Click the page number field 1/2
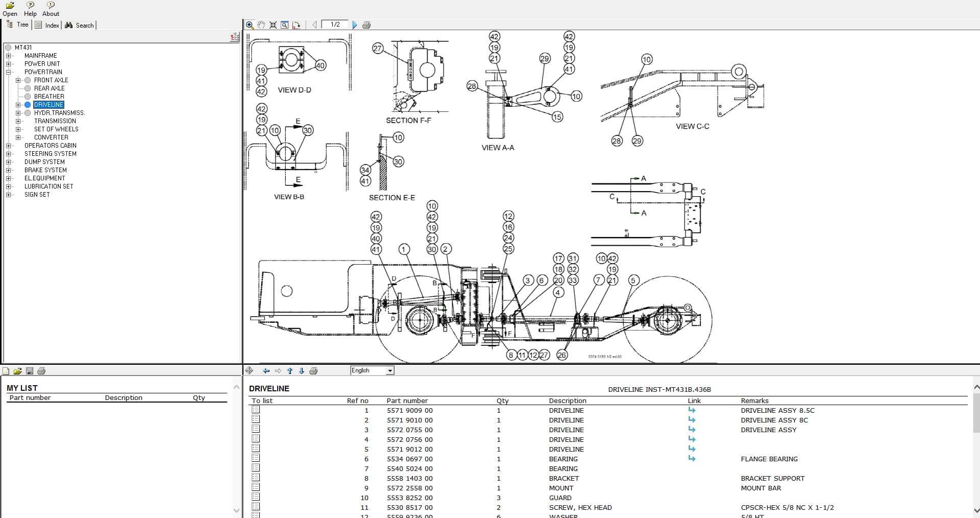The image size is (980, 518). (335, 25)
